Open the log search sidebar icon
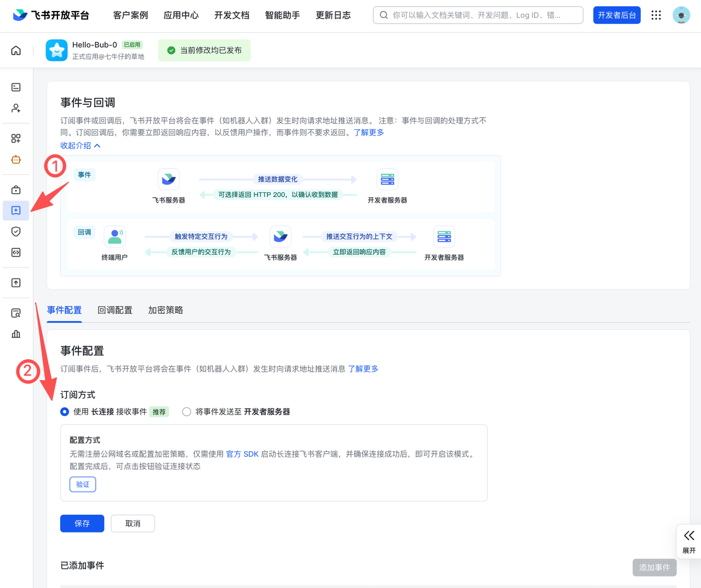The height and width of the screenshot is (588, 701). [x=16, y=313]
